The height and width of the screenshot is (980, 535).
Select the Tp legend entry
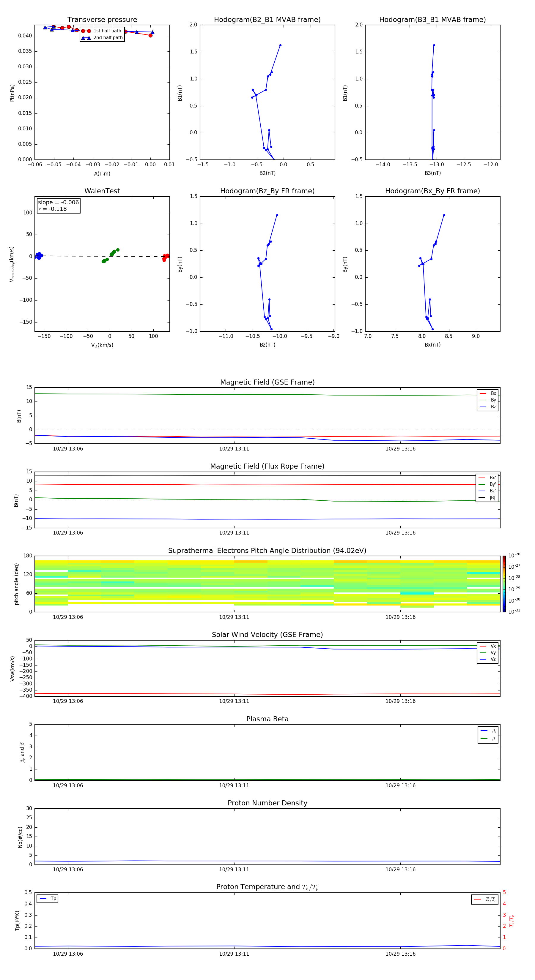(48, 899)
